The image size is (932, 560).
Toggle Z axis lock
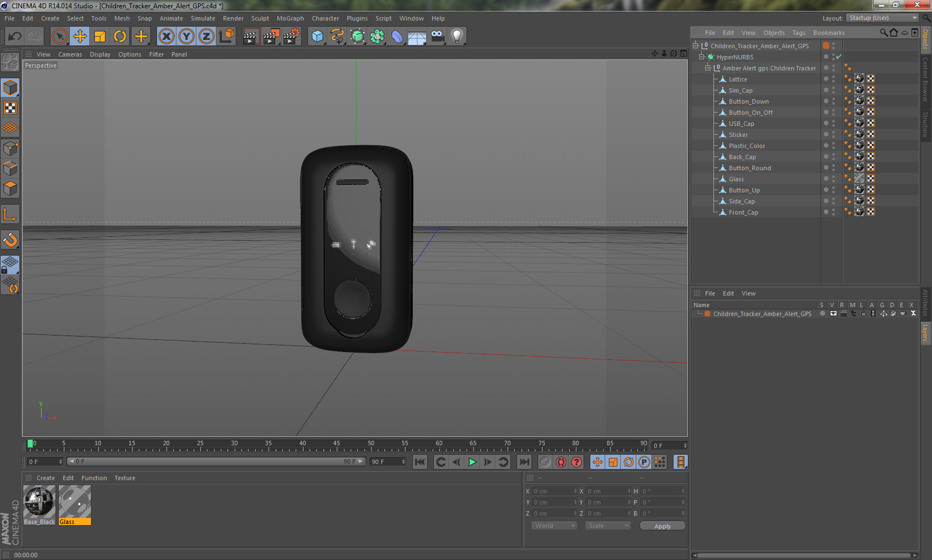pos(206,37)
